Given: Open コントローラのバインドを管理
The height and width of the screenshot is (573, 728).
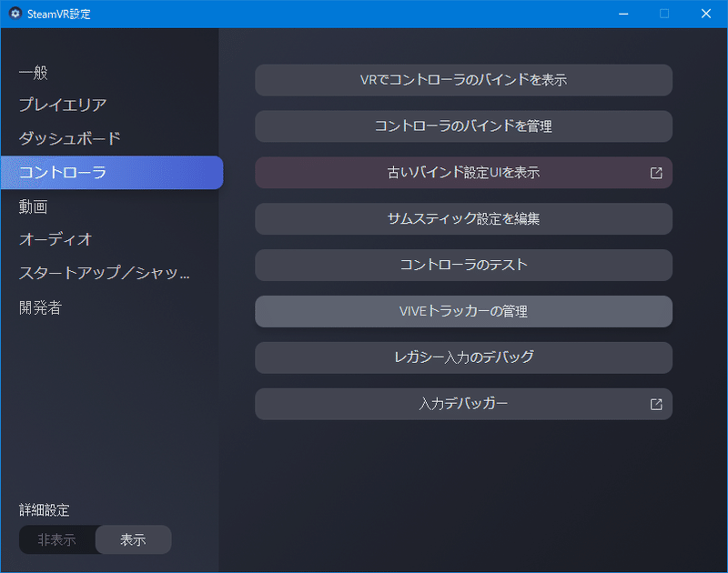Looking at the screenshot, I should [x=464, y=126].
